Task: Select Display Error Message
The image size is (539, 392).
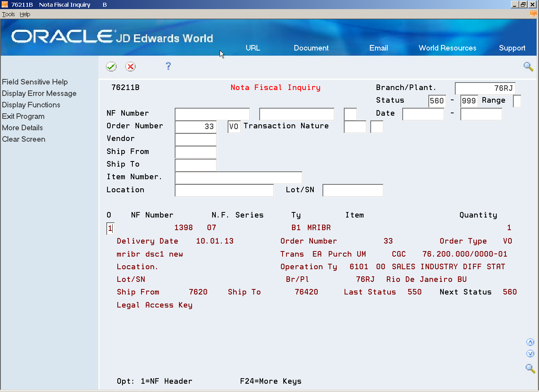Action: [39, 93]
